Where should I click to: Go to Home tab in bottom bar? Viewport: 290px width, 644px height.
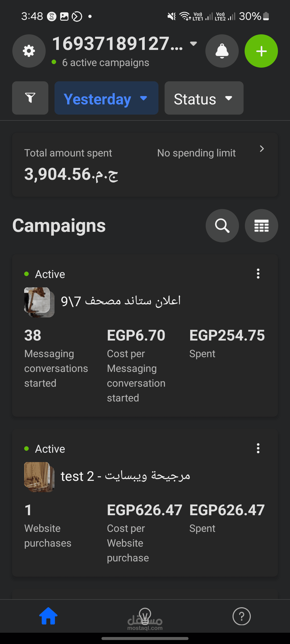(x=48, y=616)
